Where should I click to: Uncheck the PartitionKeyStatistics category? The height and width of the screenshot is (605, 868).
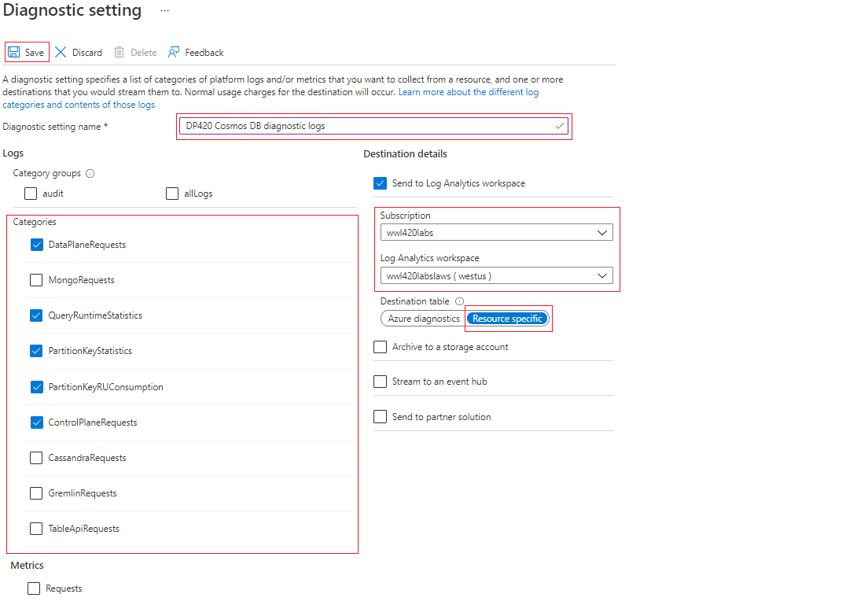pos(36,351)
